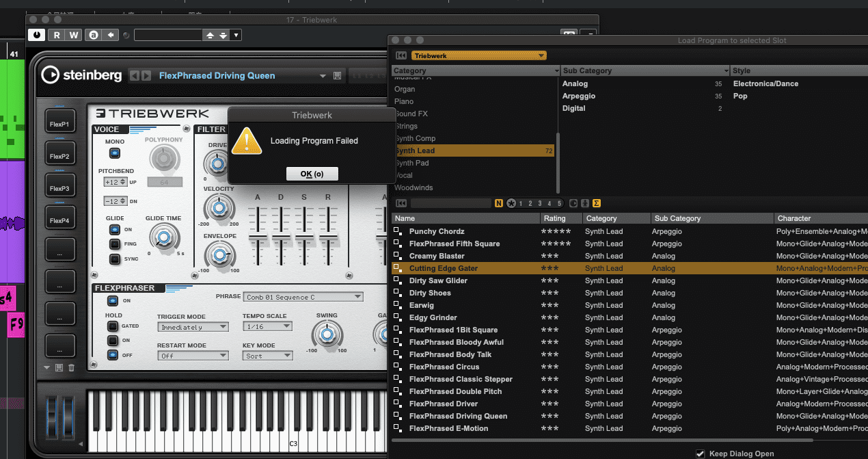
Task: Toggle the orange sigma filter button
Action: tap(596, 203)
